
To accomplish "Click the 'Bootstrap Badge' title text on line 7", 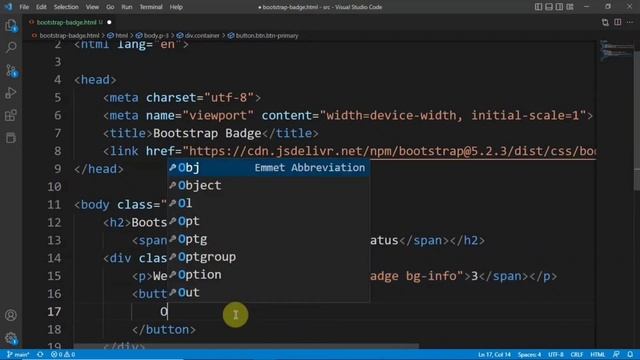I will pyautogui.click(x=207, y=133).
